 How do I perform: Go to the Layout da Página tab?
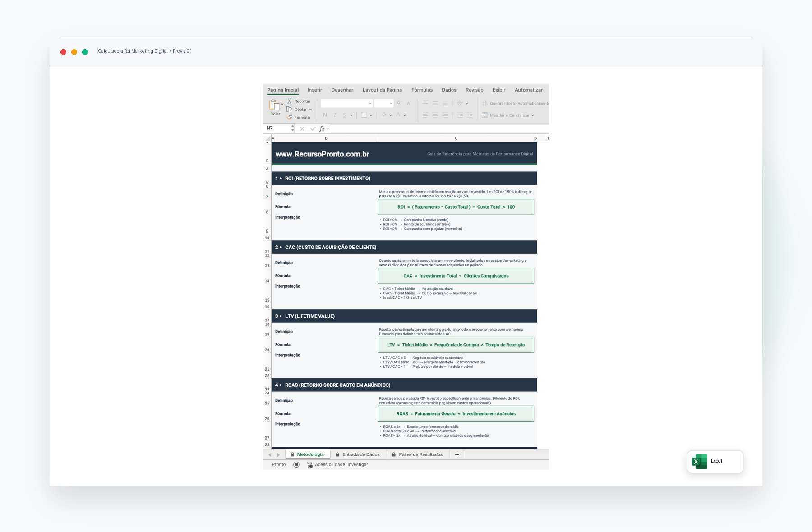click(x=382, y=90)
